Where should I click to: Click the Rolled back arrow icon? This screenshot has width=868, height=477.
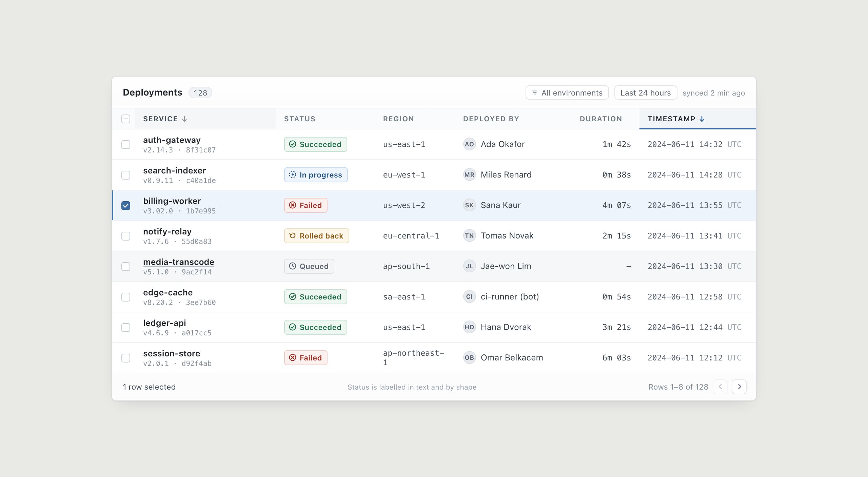(x=292, y=236)
